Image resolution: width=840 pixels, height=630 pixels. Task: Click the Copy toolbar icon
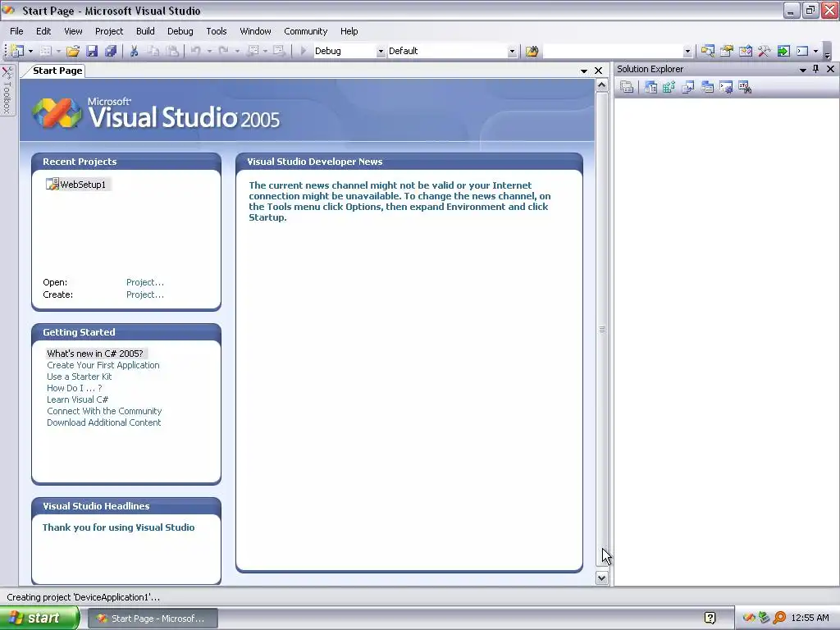pos(153,51)
